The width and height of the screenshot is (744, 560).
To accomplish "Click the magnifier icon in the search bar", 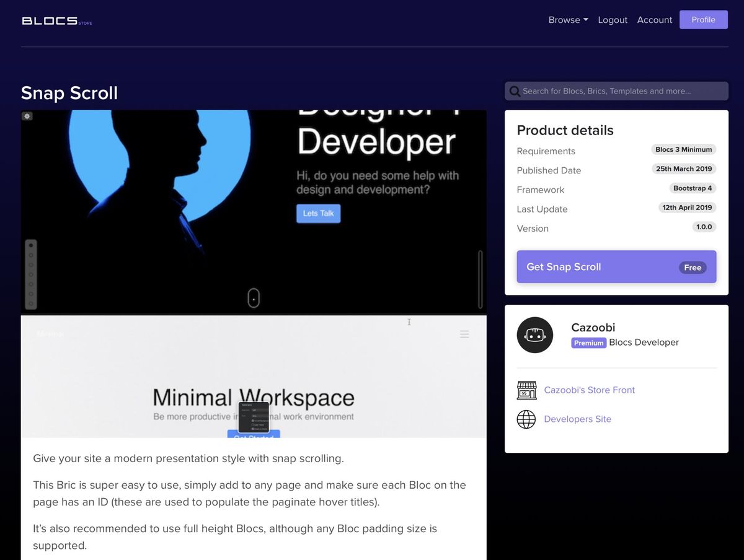I will [x=515, y=91].
